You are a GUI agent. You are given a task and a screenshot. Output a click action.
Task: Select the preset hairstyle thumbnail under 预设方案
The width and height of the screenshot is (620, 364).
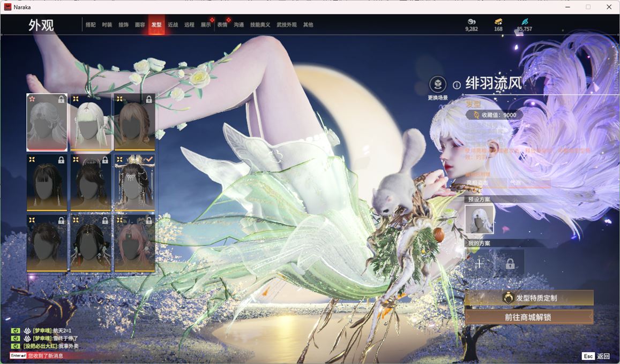coord(479,219)
